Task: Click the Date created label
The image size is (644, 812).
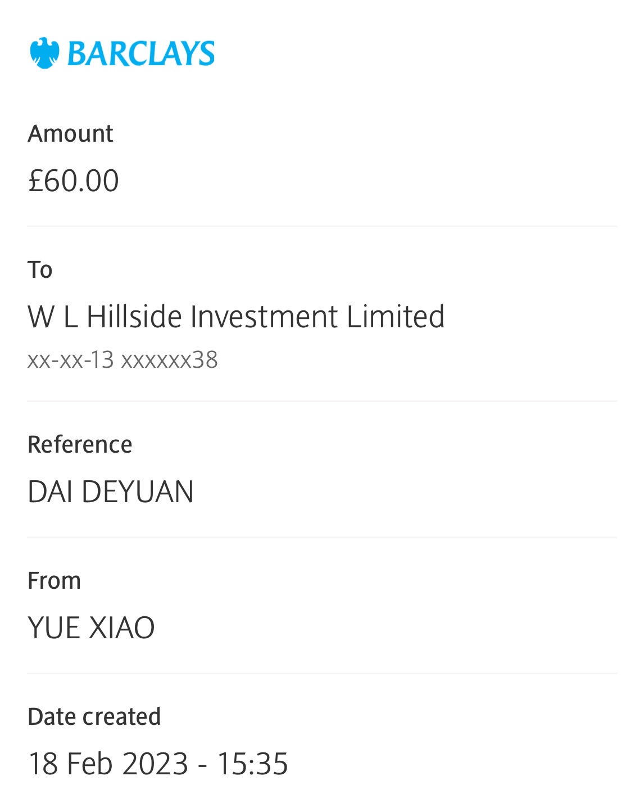Action: pyautogui.click(x=94, y=717)
